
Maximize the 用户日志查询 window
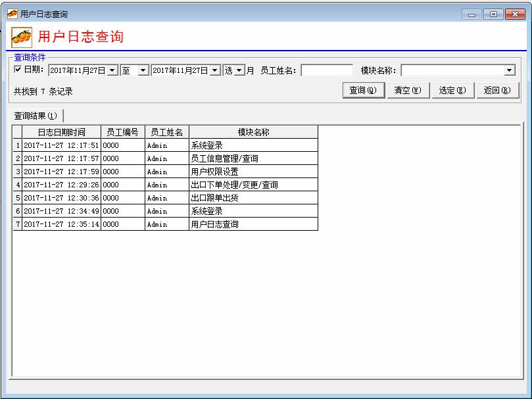(x=493, y=14)
